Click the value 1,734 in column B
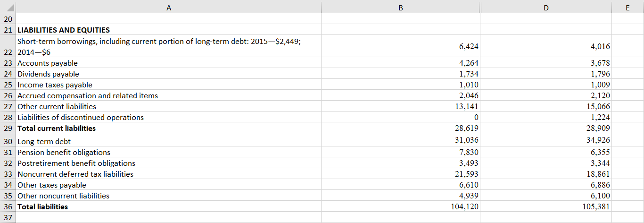 (469, 74)
